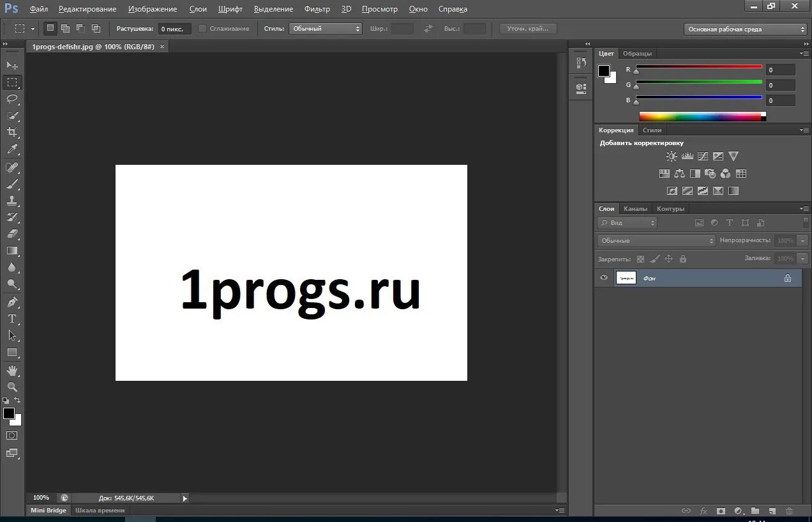
Task: Expand the Заливка fill dropdown arrow
Action: click(802, 259)
